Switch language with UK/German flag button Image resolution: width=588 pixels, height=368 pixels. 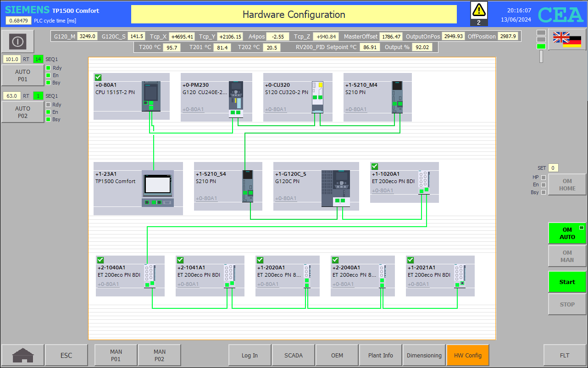coord(567,39)
